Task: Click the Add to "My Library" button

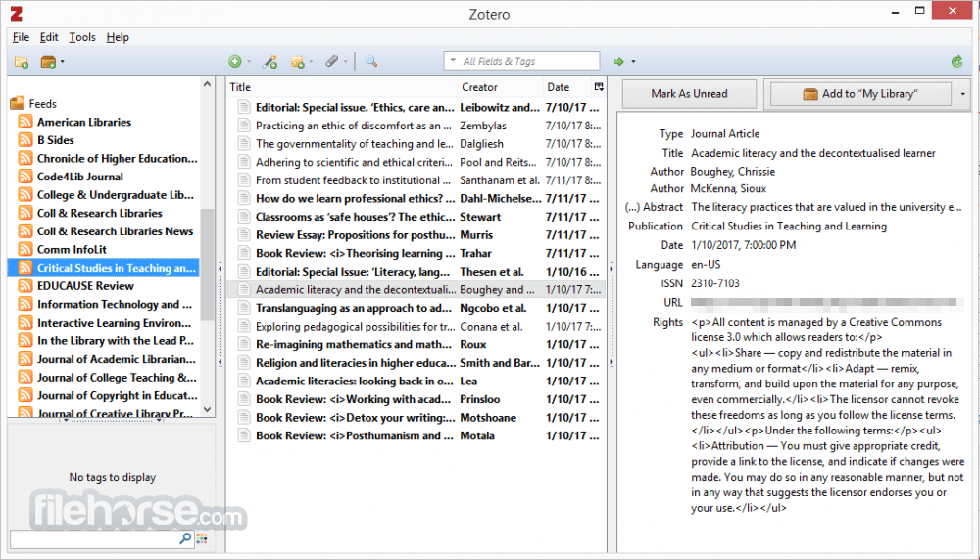Action: tap(860, 94)
